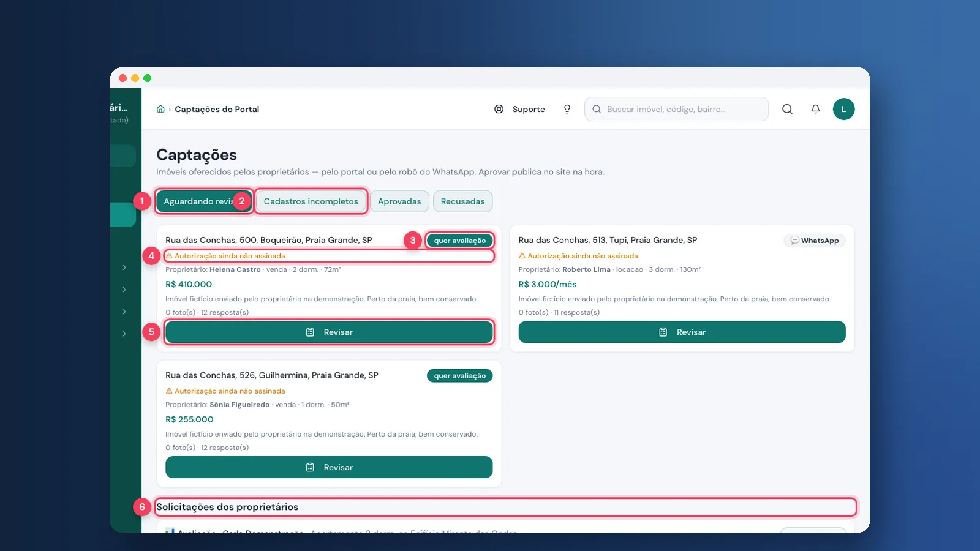This screenshot has width=980, height=551.
Task: Focus the Buscar imóvel search field
Action: click(676, 109)
